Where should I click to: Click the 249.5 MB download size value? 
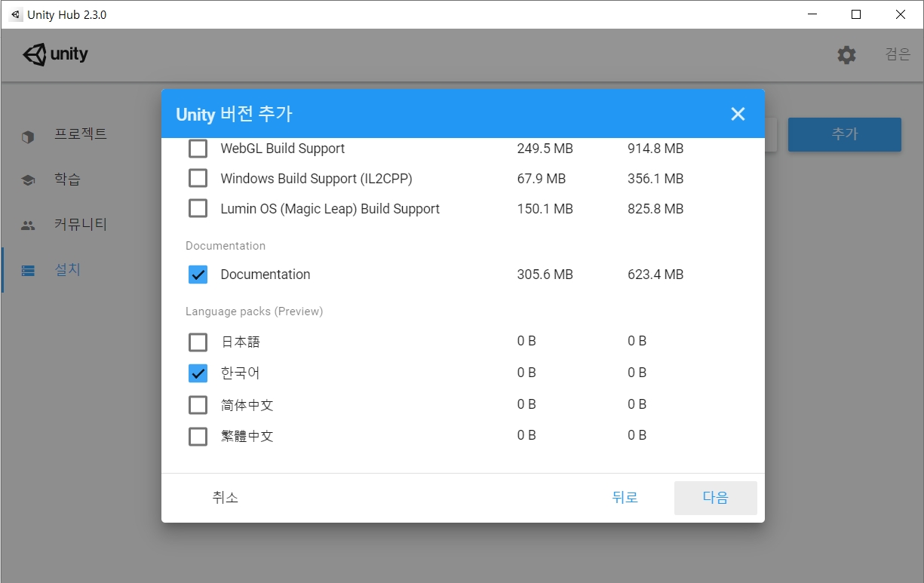click(545, 149)
